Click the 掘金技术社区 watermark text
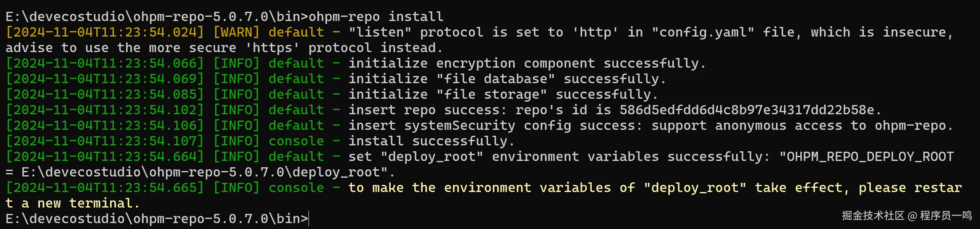 pos(873,216)
